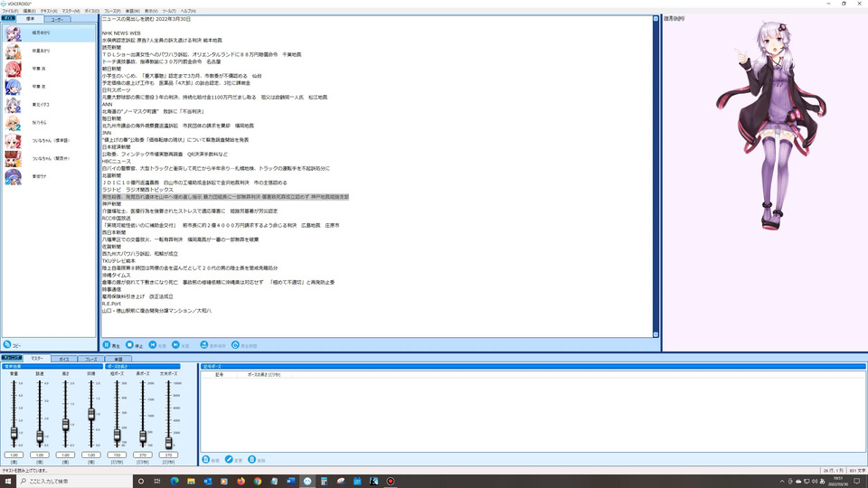Select 紲星あかり voice avatar

pos(13,51)
